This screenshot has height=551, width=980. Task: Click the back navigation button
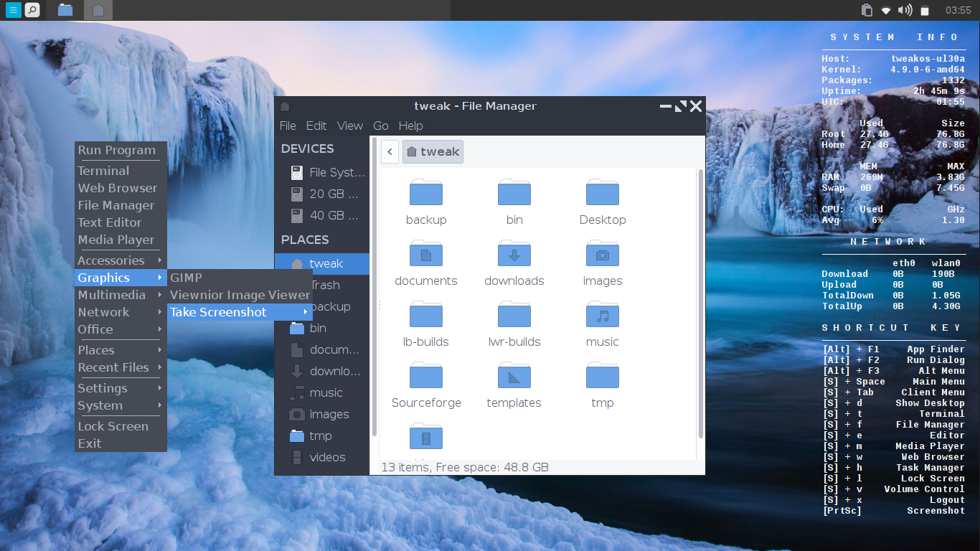coord(389,151)
